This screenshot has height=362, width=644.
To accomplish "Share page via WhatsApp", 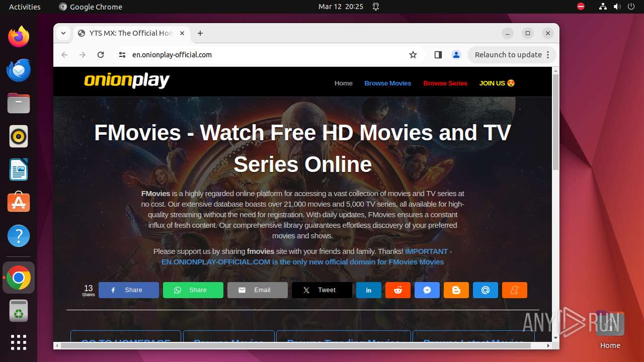I will (x=193, y=290).
